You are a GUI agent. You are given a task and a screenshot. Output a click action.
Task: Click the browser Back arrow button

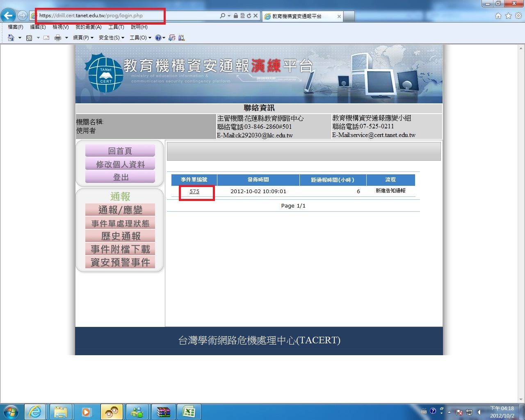[8, 16]
